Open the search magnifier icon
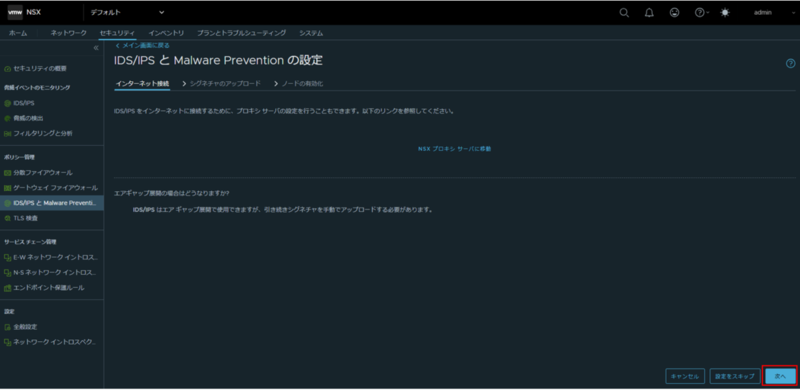 tap(624, 13)
